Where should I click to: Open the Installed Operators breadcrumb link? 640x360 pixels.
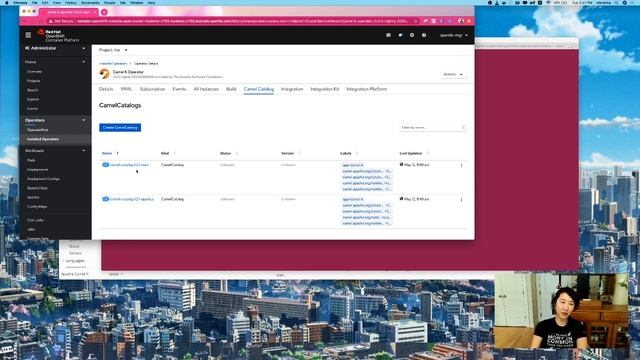113,64
